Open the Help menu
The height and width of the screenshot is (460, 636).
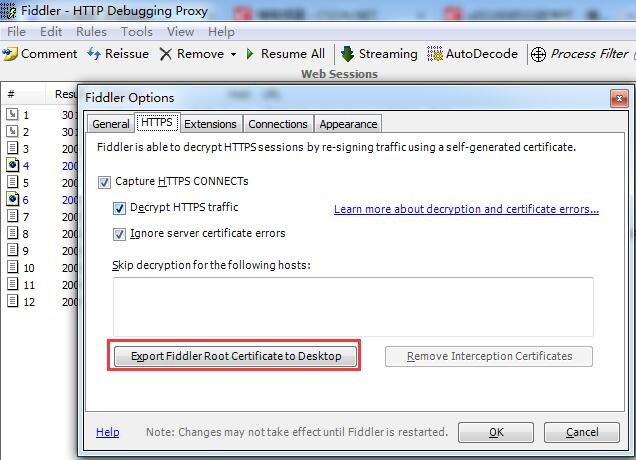tap(221, 32)
